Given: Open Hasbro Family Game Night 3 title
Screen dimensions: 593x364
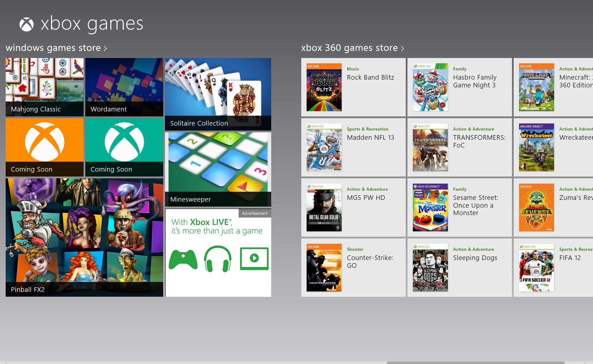Looking at the screenshot, I should pos(475,81).
